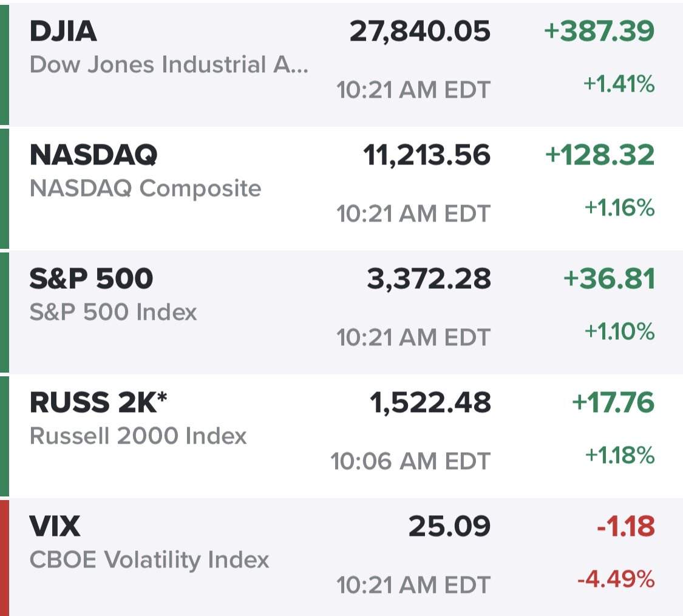Tap the DJIA price 27,840.05
683x616 pixels.
[x=420, y=32]
